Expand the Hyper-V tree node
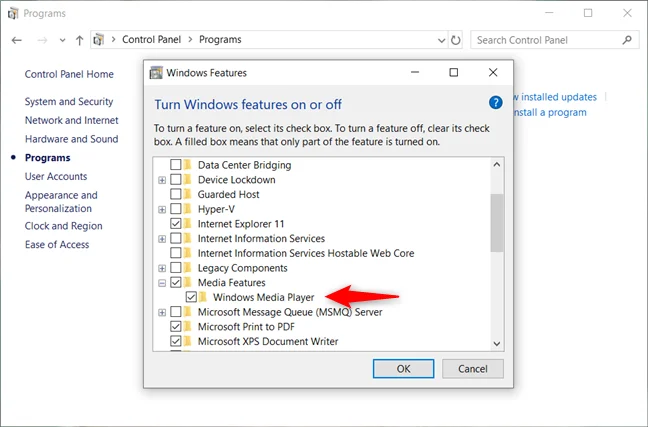The width and height of the screenshot is (648, 427). (x=162, y=210)
